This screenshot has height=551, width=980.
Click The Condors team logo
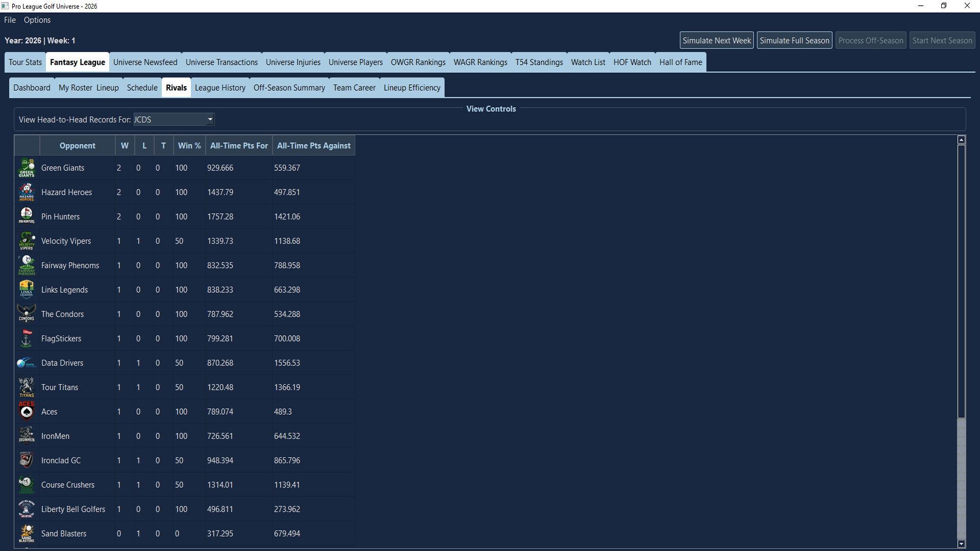coord(27,313)
